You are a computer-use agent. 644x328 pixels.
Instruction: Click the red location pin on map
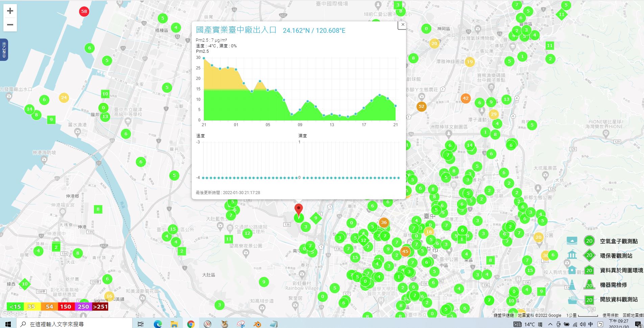tap(299, 210)
